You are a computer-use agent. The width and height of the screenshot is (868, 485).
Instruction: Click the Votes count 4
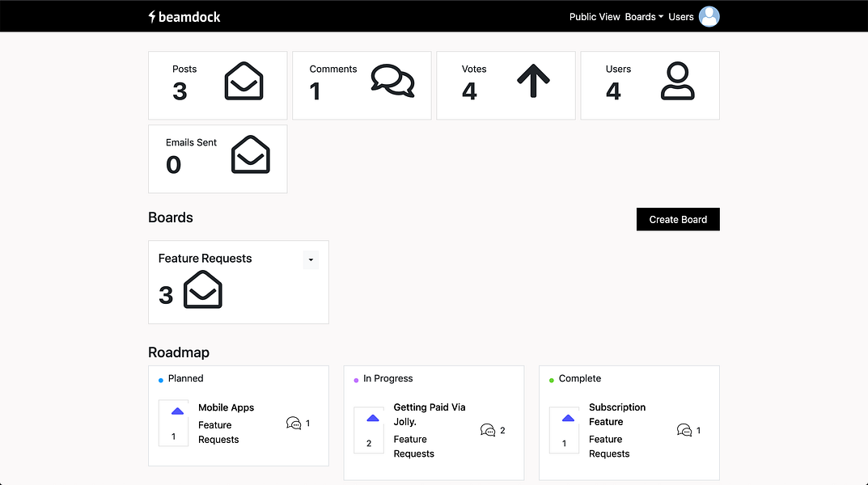[x=469, y=91]
